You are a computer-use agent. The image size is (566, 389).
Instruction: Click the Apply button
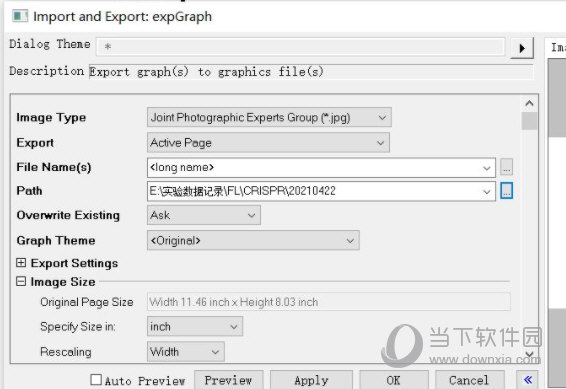311,380
